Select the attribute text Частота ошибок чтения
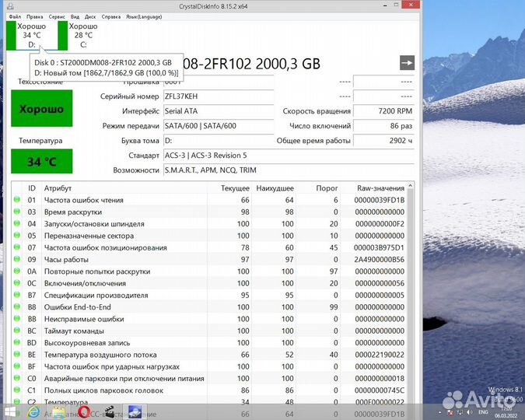This screenshot has height=420, width=525. point(84,200)
